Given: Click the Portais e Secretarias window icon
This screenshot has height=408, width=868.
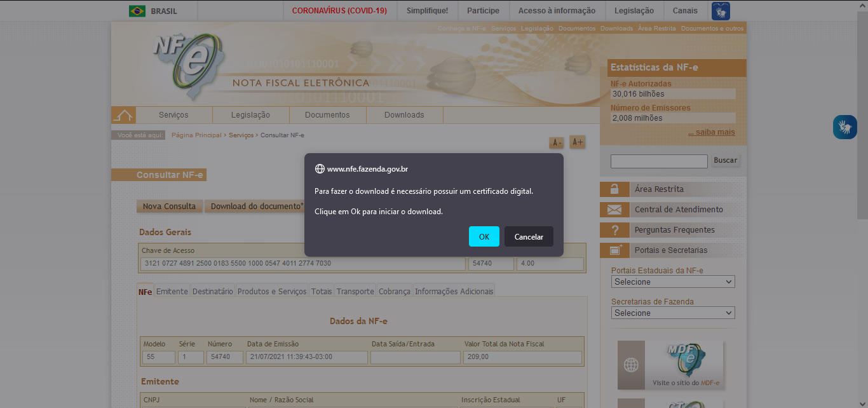Looking at the screenshot, I should (614, 250).
